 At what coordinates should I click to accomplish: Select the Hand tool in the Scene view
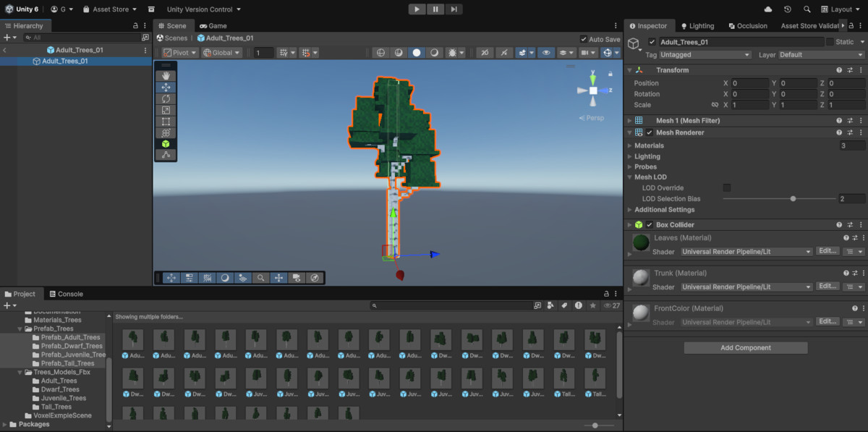pyautogui.click(x=166, y=75)
